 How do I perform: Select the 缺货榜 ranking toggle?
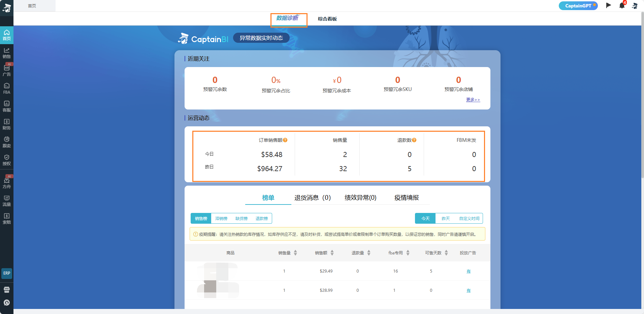point(241,218)
